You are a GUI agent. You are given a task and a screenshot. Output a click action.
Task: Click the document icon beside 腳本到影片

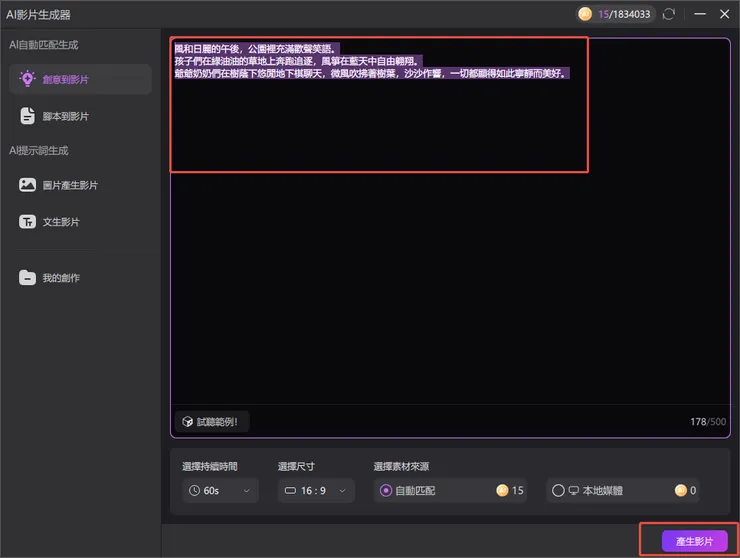[27, 116]
